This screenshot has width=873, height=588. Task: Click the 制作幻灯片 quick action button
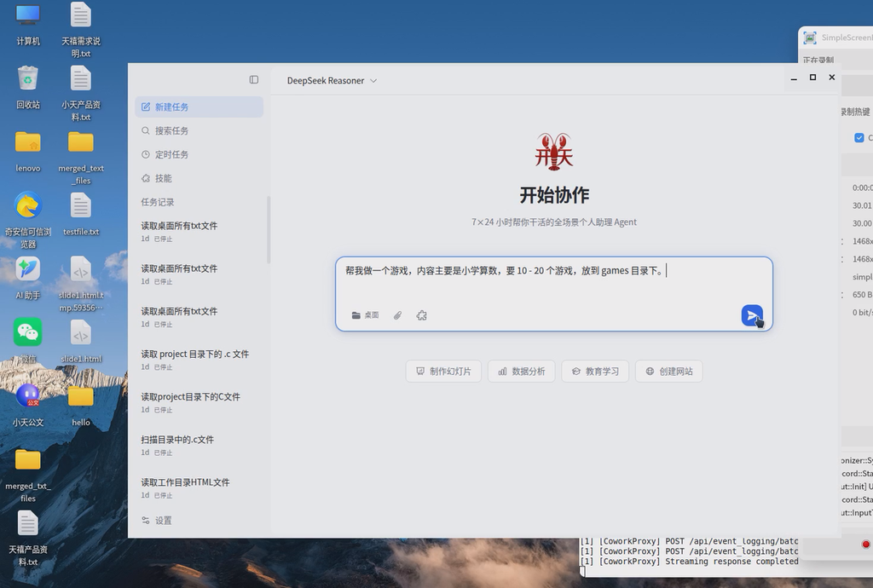point(443,371)
